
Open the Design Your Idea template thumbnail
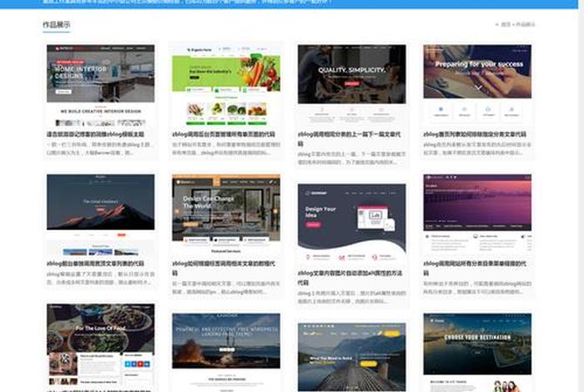pos(351,225)
